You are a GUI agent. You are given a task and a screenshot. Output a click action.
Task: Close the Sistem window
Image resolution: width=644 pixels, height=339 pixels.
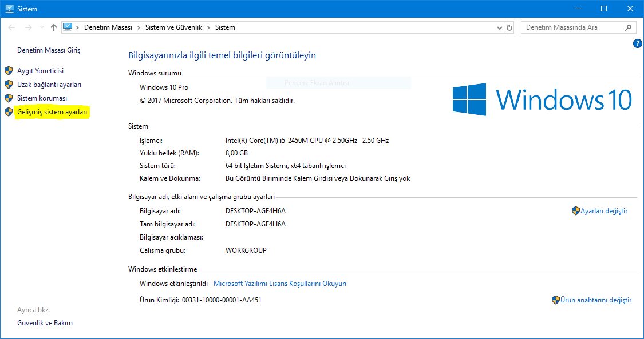coord(630,9)
